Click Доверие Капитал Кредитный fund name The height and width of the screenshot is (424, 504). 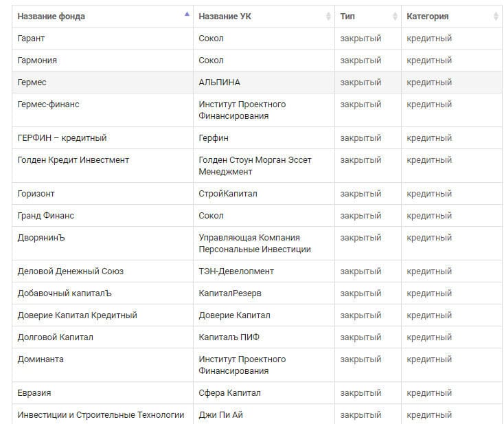pyautogui.click(x=77, y=315)
